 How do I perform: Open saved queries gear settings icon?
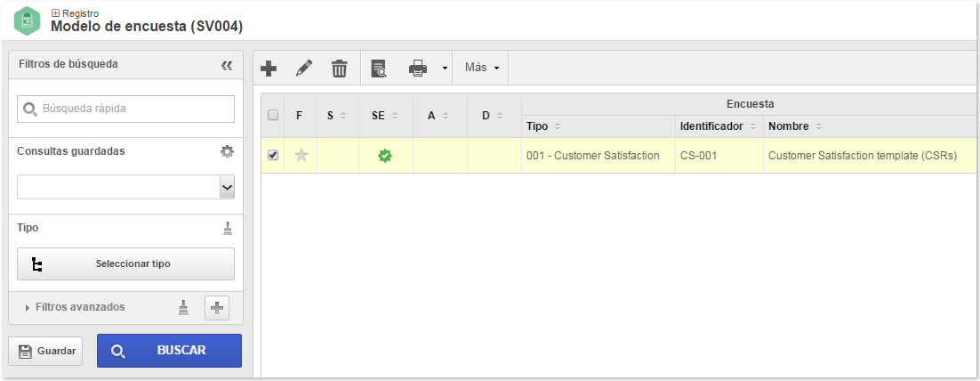click(x=228, y=151)
